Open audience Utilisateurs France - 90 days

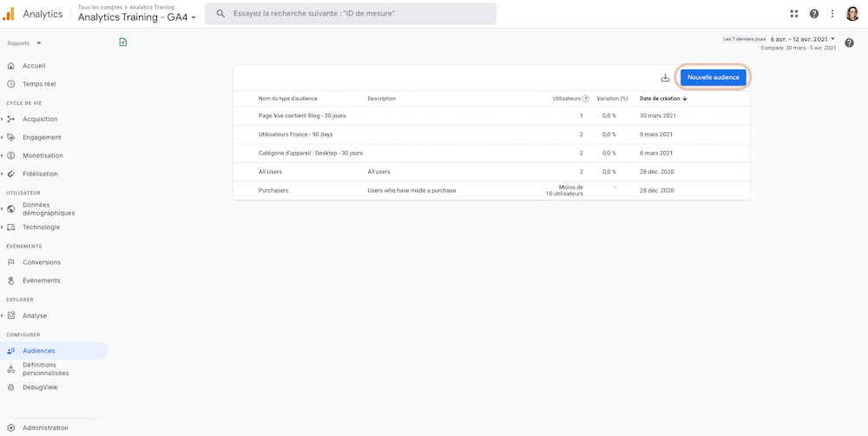tap(296, 134)
